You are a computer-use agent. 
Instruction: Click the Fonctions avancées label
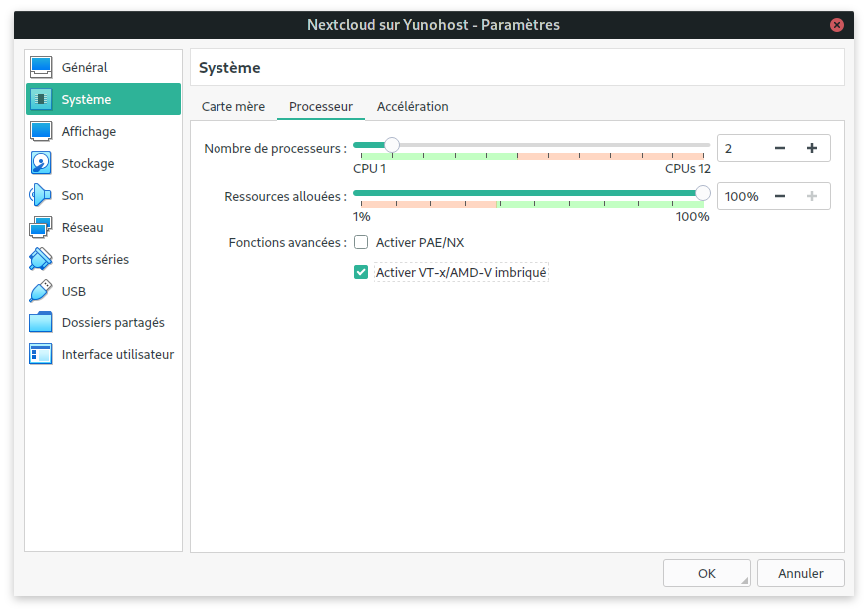tap(288, 242)
